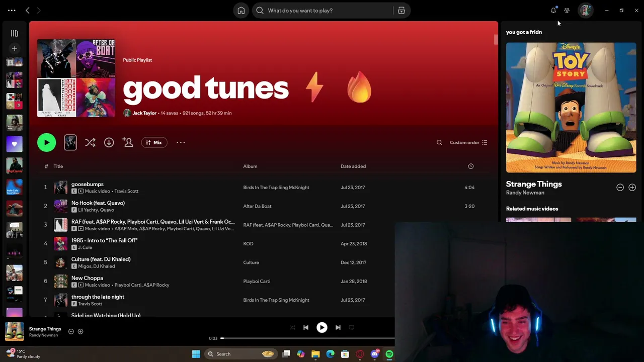Open the Strange Things title in side panel
The image size is (644, 362).
(x=534, y=184)
